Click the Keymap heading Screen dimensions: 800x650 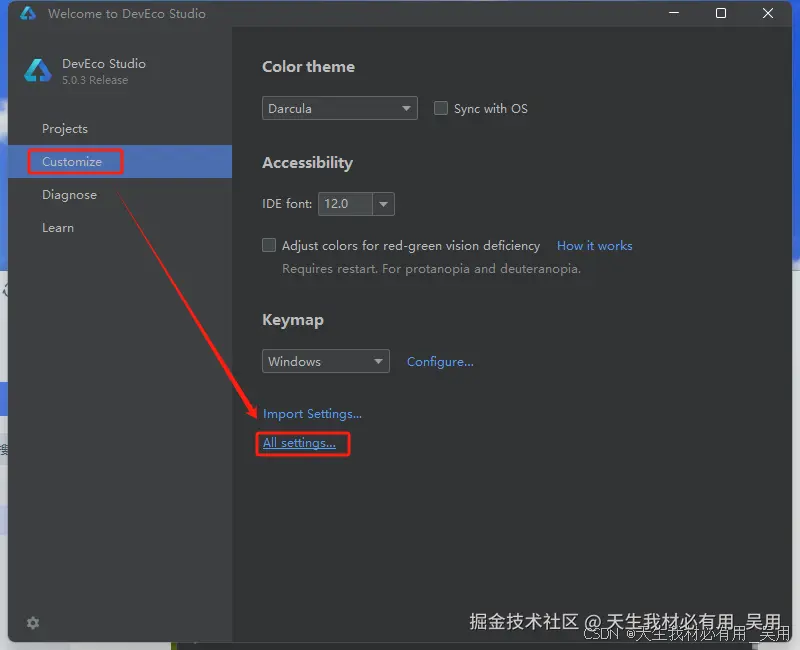click(293, 320)
